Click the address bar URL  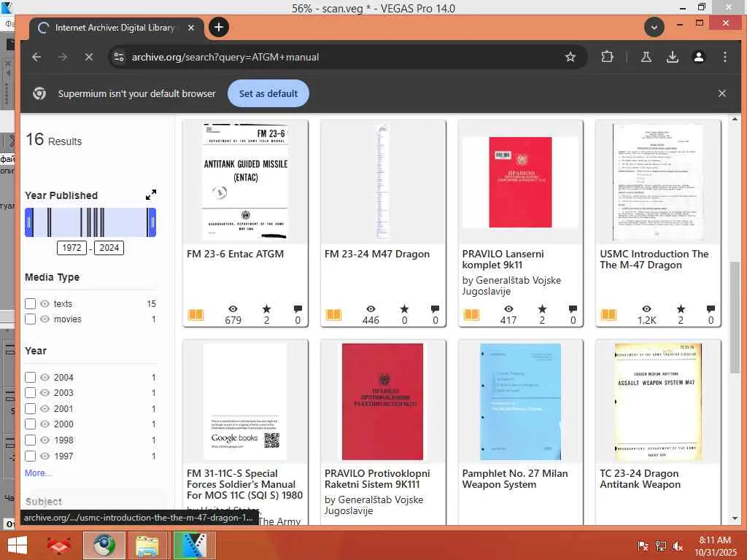click(x=225, y=57)
